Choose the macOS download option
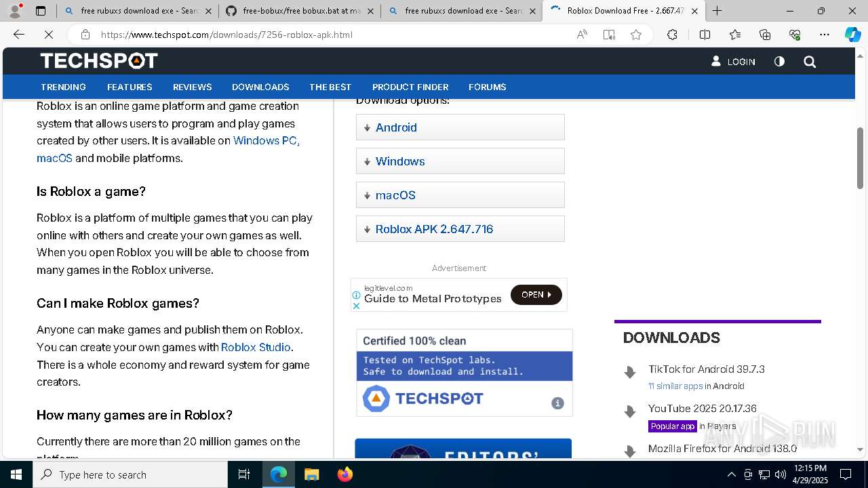This screenshot has height=488, width=868. 460,195
